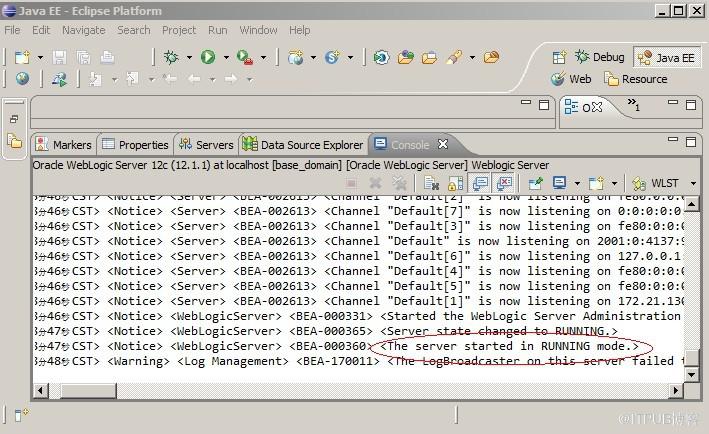Viewport: 709px width, 434px height.
Task: Click the restore icon in the left fast-view bar
Action: click(x=14, y=119)
